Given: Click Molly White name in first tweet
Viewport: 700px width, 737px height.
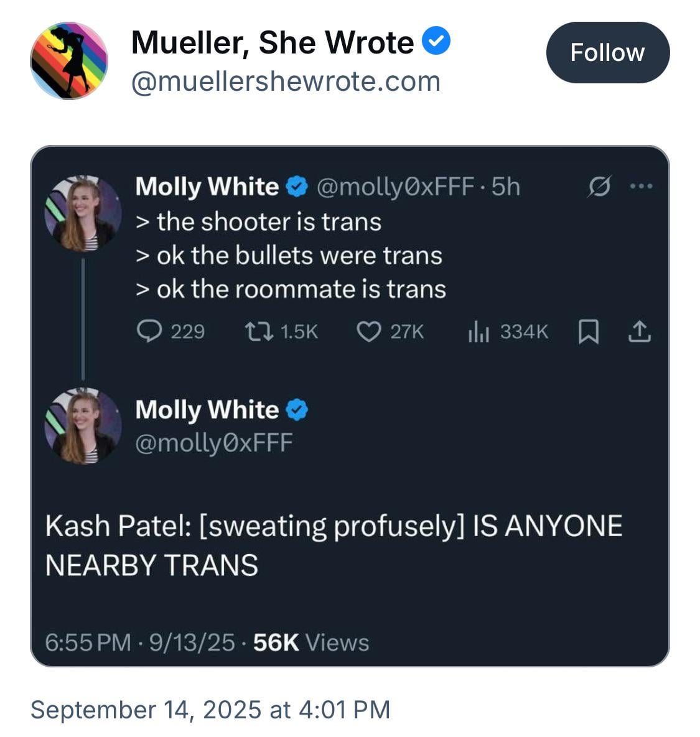Looking at the screenshot, I should pos(207,187).
